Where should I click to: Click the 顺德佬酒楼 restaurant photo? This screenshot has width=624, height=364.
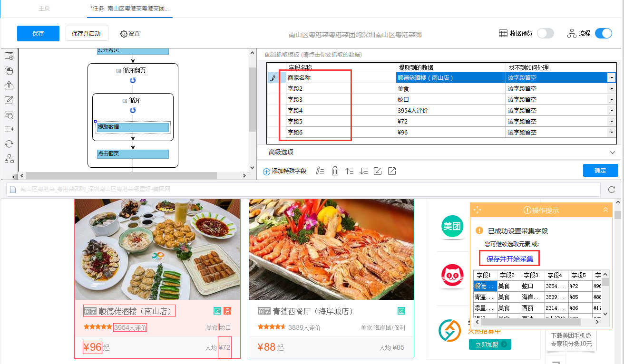click(x=157, y=249)
